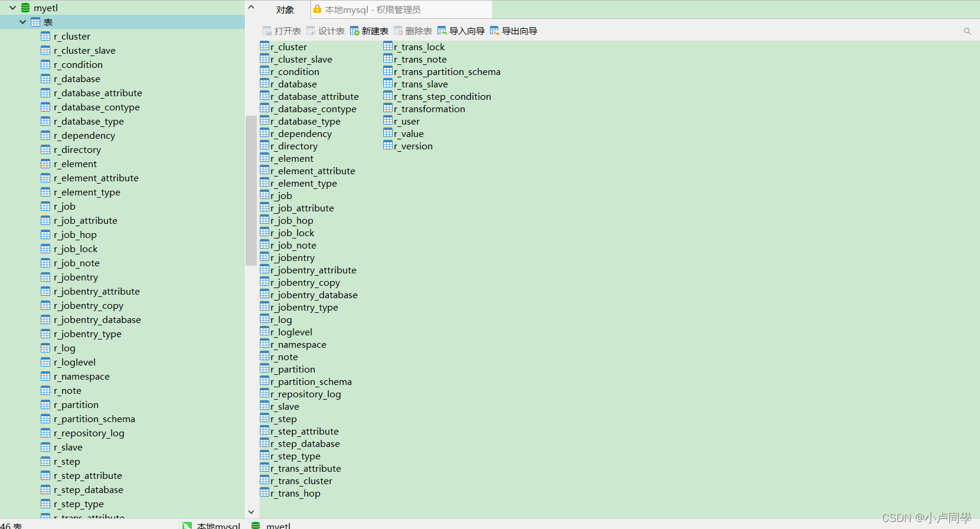
Task: Select r_jobentry_type in object list
Action: [304, 308]
